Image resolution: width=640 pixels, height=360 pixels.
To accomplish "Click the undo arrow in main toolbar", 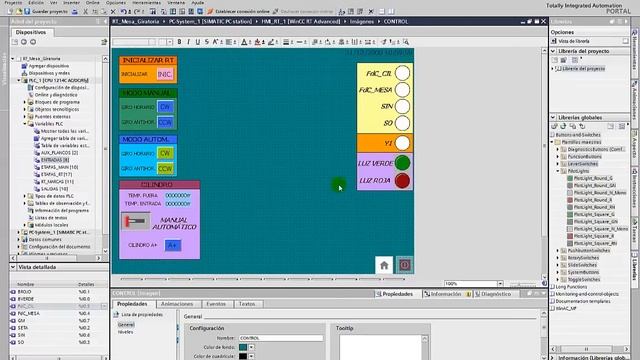I will coord(123,11).
